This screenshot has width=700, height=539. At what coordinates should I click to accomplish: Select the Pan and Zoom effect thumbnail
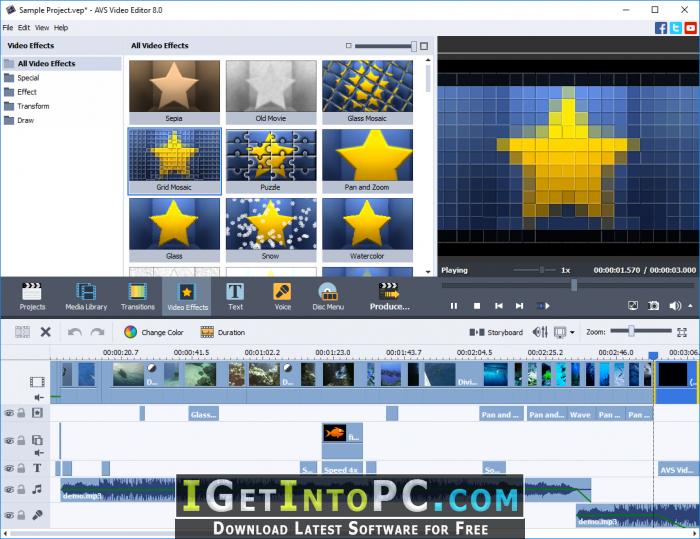367,161
